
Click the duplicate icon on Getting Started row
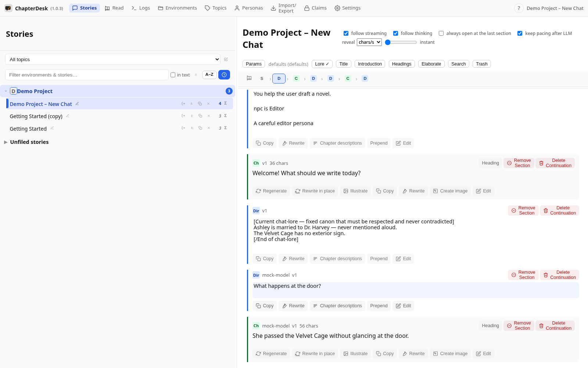point(200,128)
